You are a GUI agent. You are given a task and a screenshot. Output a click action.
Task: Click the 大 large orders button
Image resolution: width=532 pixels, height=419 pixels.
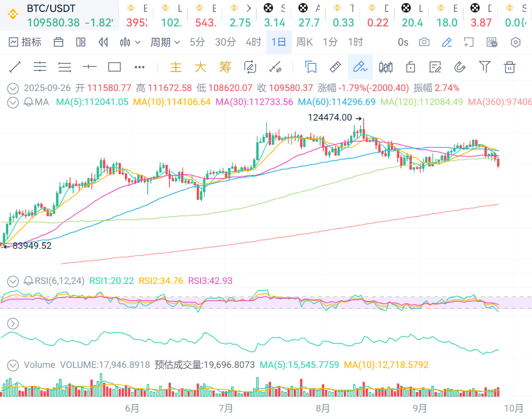tap(200, 67)
